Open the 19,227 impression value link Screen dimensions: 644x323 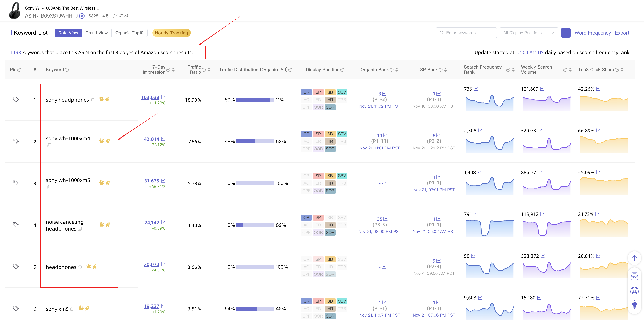point(151,306)
